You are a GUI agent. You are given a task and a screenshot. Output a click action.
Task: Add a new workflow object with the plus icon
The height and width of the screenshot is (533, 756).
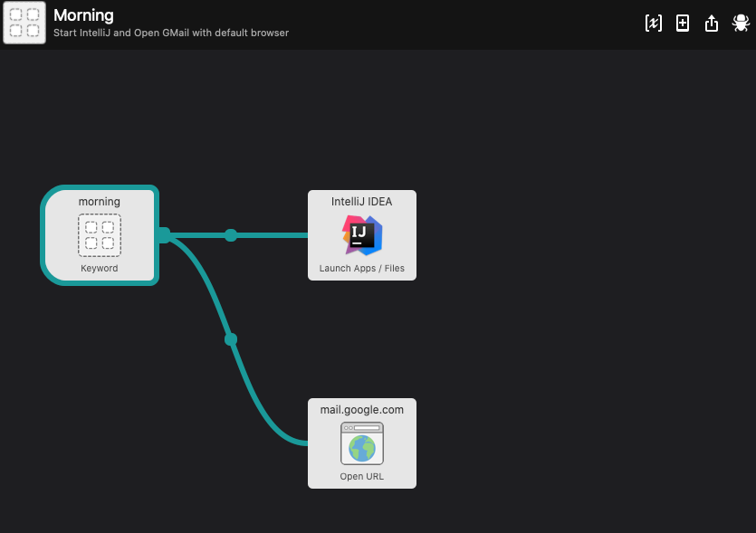683,23
